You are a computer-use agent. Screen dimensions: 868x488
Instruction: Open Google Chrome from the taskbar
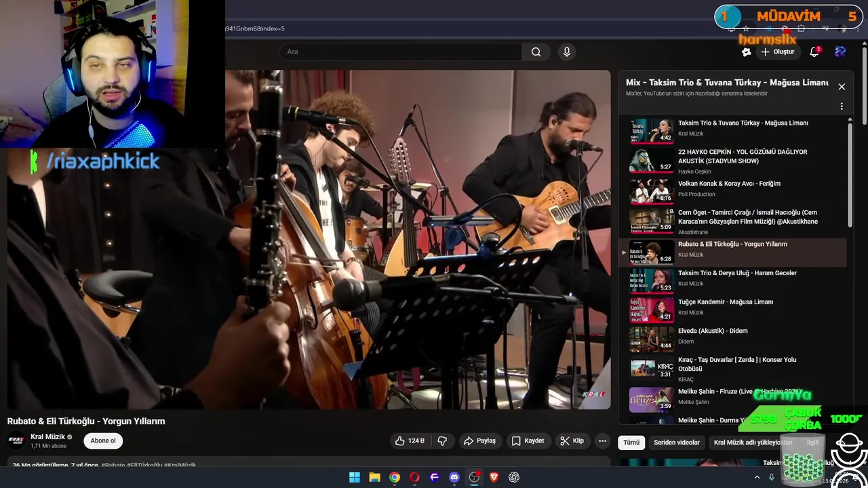click(395, 477)
